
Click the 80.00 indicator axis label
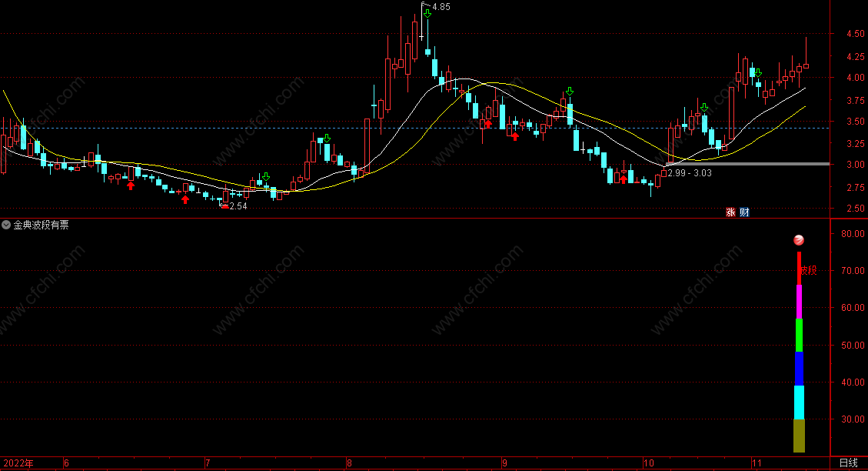(853, 234)
